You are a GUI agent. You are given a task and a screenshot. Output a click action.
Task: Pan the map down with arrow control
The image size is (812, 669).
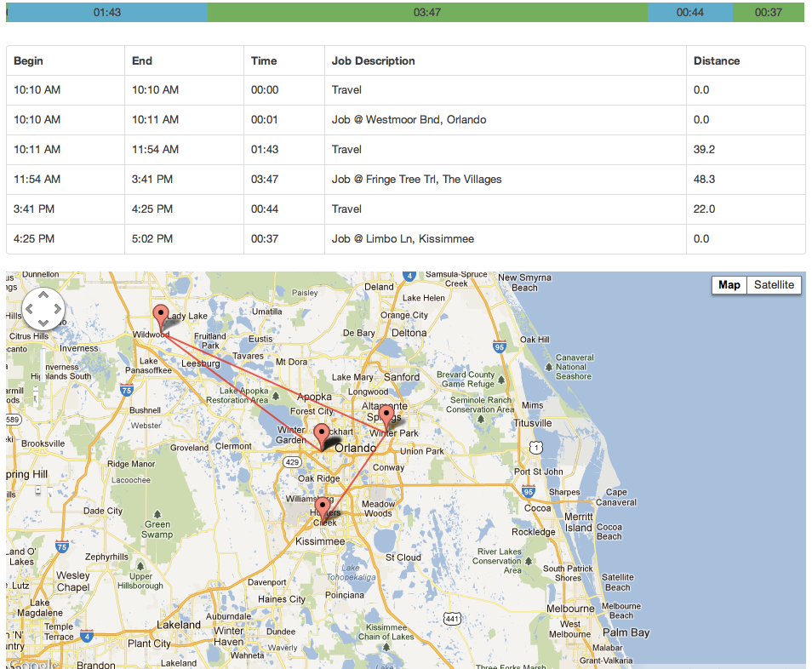coord(43,323)
